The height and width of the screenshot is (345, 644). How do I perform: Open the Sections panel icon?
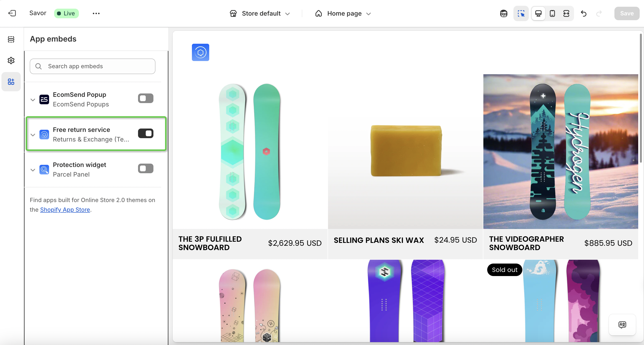[x=11, y=39]
